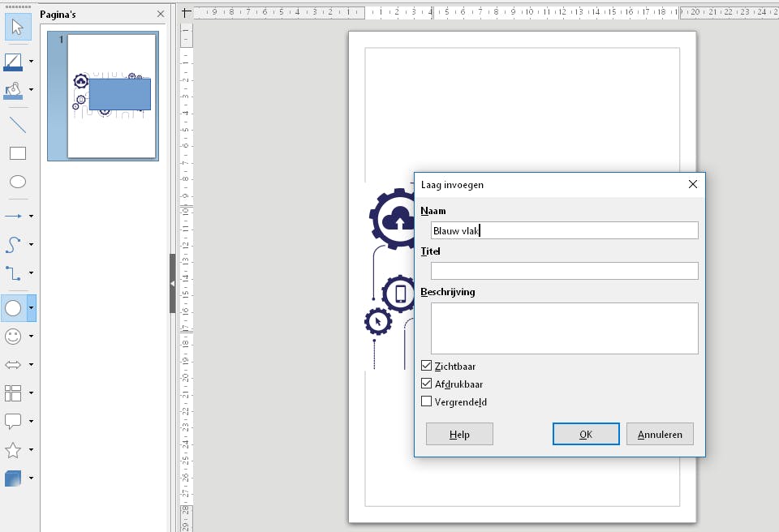
Task: Expand Connector tool dropdown
Action: pyautogui.click(x=32, y=272)
